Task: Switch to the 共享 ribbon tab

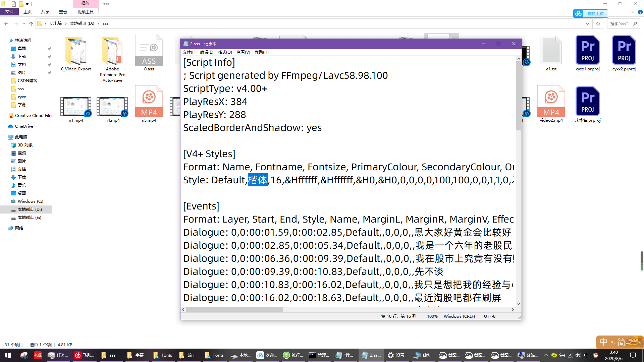Action: click(x=45, y=12)
